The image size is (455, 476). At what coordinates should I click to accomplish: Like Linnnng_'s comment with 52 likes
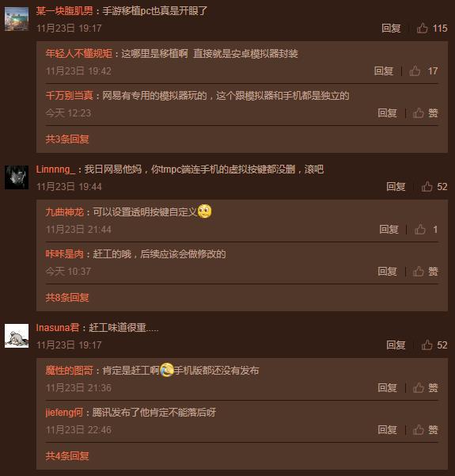[x=434, y=186]
